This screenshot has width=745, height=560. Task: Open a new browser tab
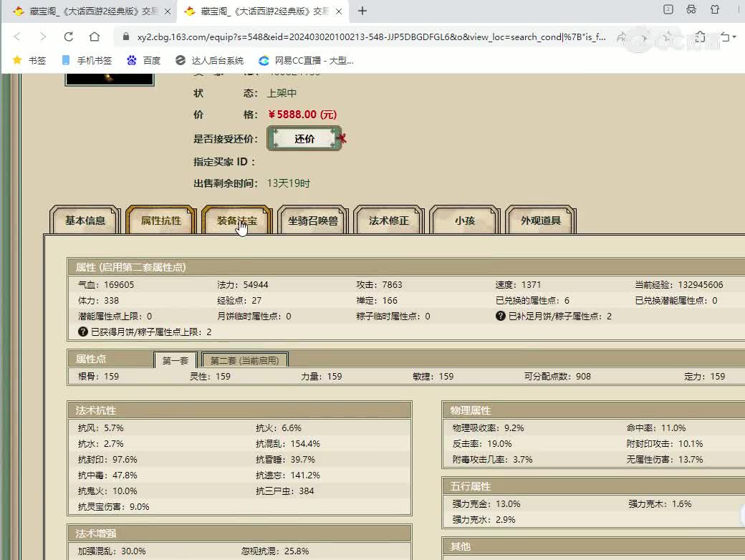tap(362, 11)
